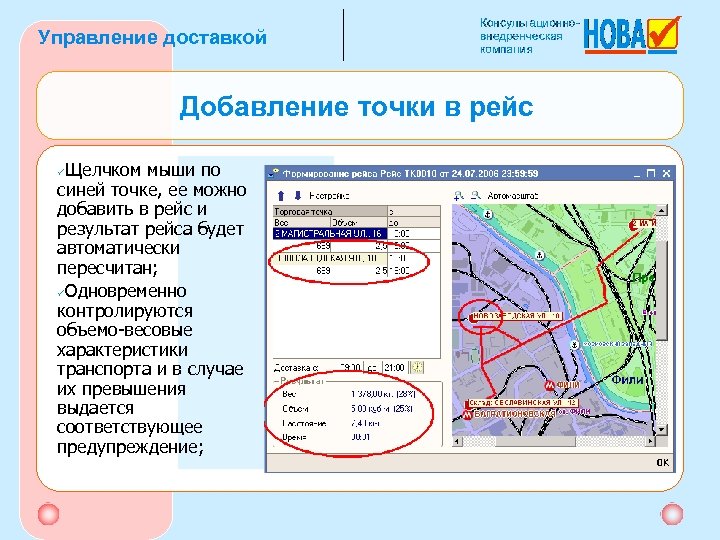Click the NOVA company logo

point(632,35)
